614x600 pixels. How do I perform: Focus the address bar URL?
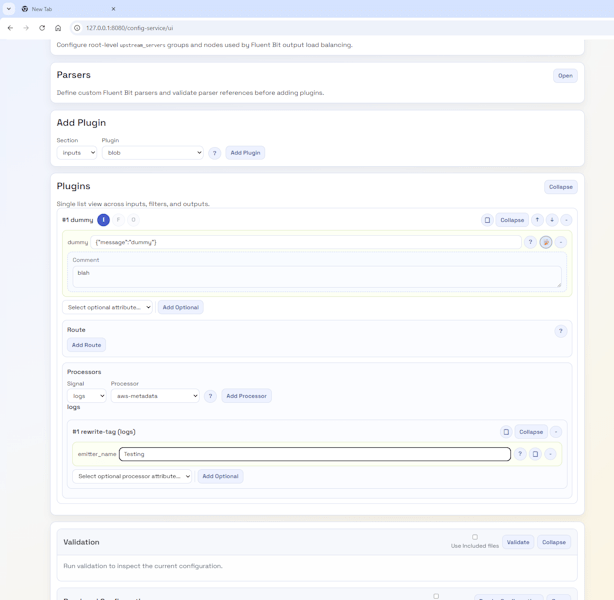tap(130, 28)
